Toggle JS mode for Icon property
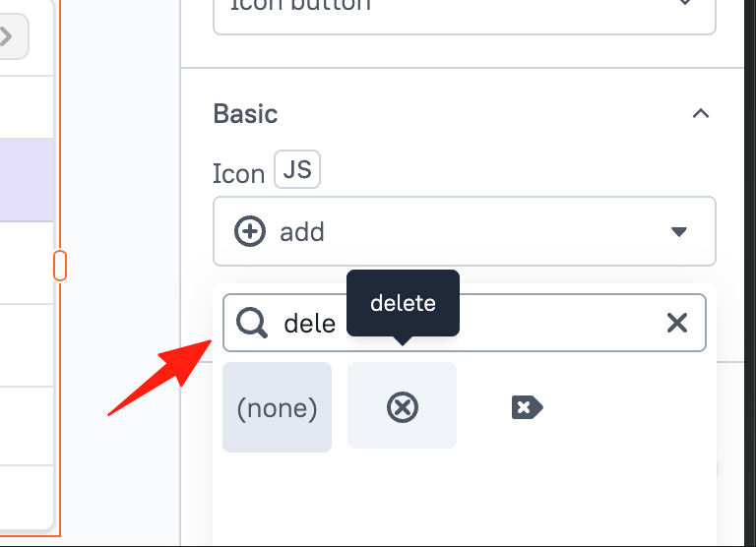756x547 pixels. point(297,169)
